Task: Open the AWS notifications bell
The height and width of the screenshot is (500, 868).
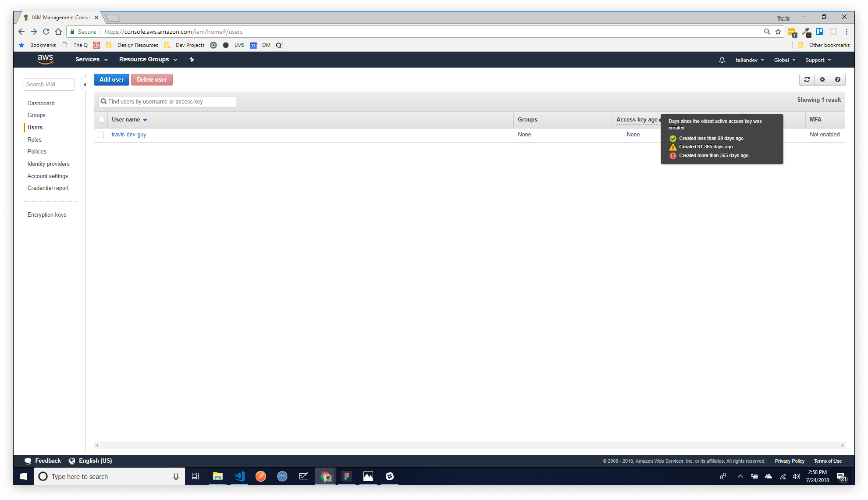Action: point(722,60)
